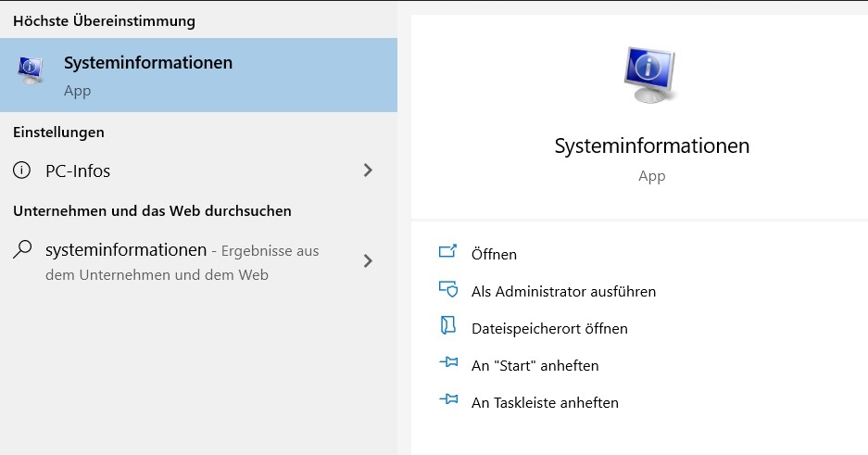
Task: Choose Als Administrator ausführen
Action: point(563,291)
